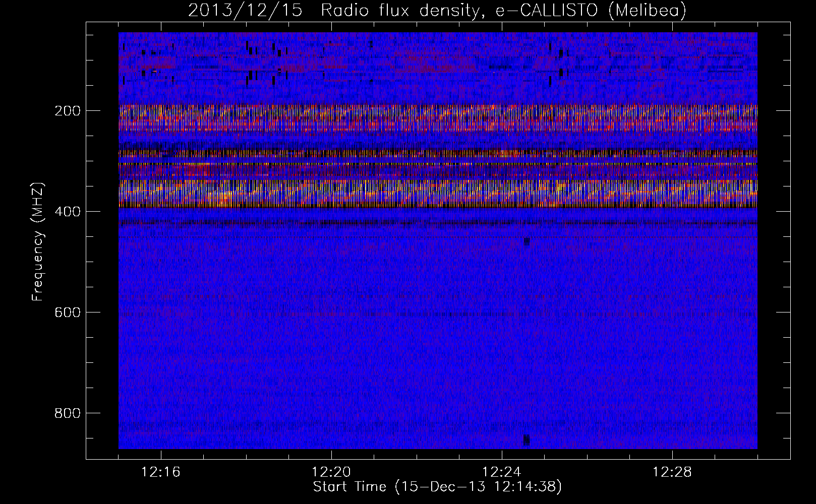The height and width of the screenshot is (504, 816).
Task: Click the plot title "Radio flux density, e-CALLISTO (Melibea)"
Action: (x=503, y=10)
